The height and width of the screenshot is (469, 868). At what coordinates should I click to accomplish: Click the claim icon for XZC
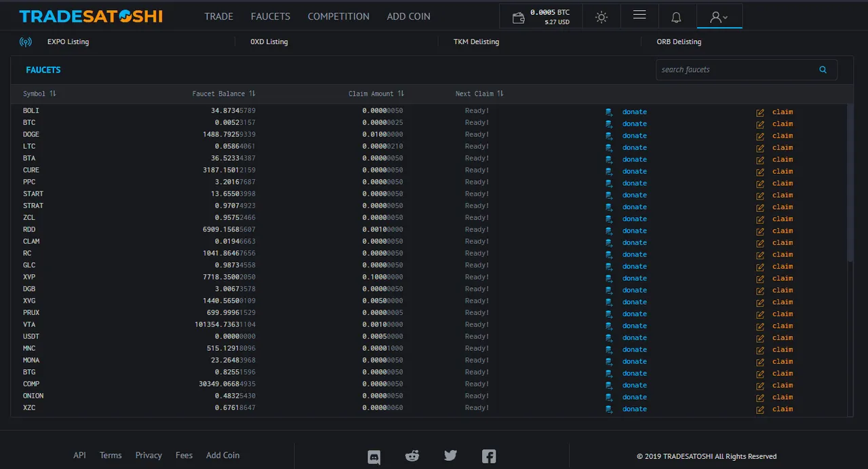(760, 409)
